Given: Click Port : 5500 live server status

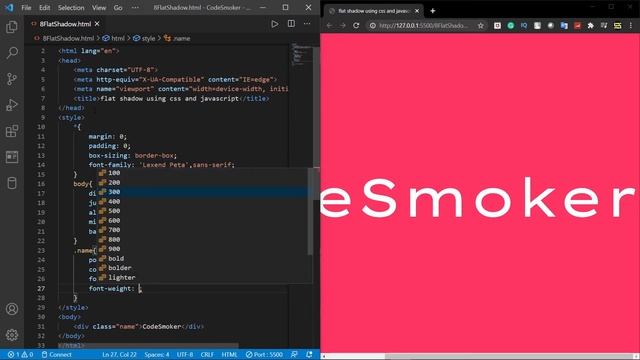Looking at the screenshot, I should [264, 354].
